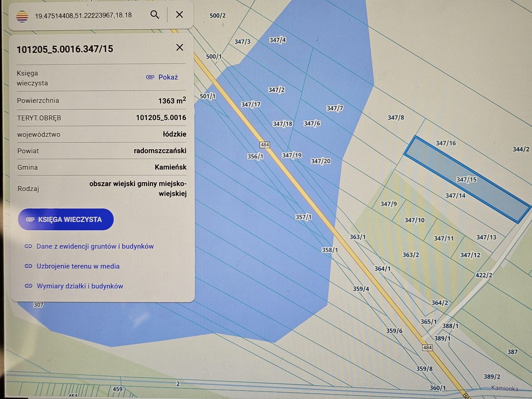Viewport: 532px width, 399px height.
Task: Open Uzbrojenie terenu w media link
Action: [x=78, y=266]
